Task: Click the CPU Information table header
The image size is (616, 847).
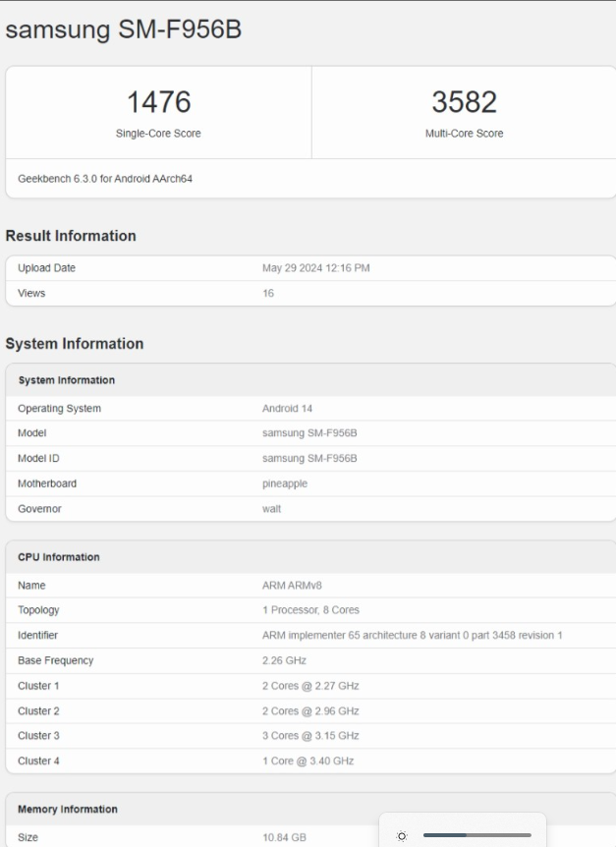Action: (x=59, y=557)
